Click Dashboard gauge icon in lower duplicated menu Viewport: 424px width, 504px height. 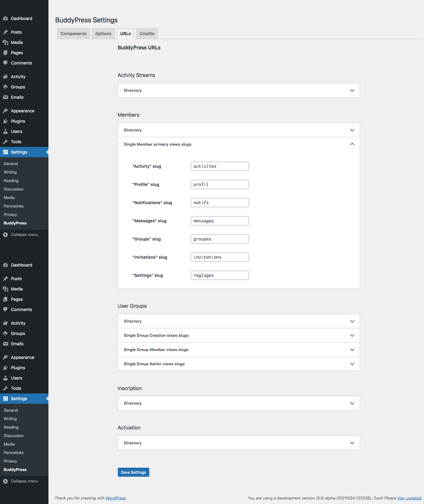[5, 265]
